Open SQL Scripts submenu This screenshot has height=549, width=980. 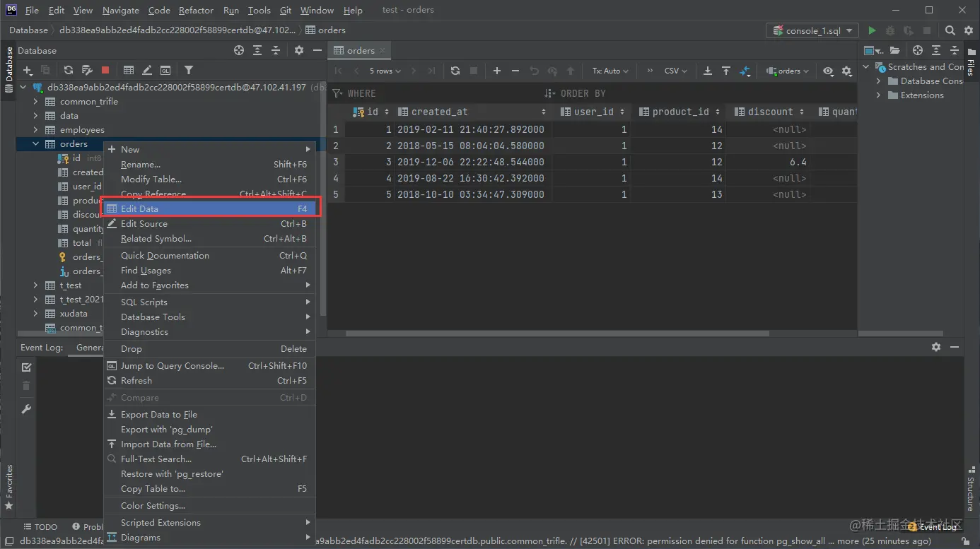(209, 302)
